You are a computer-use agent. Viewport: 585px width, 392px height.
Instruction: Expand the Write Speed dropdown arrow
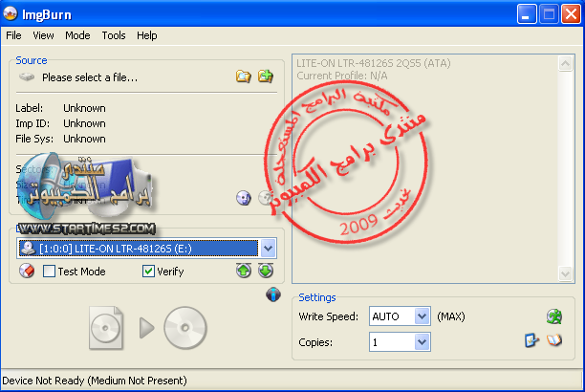422,316
